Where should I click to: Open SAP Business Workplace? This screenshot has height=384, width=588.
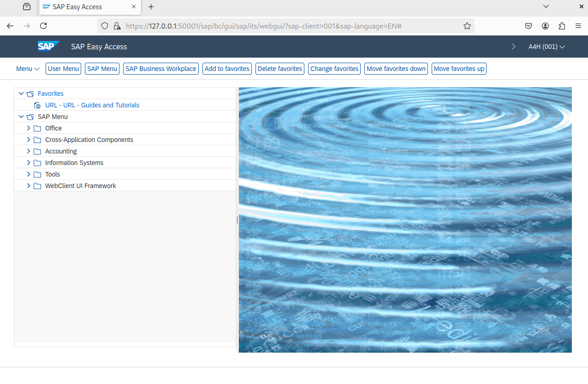point(161,69)
